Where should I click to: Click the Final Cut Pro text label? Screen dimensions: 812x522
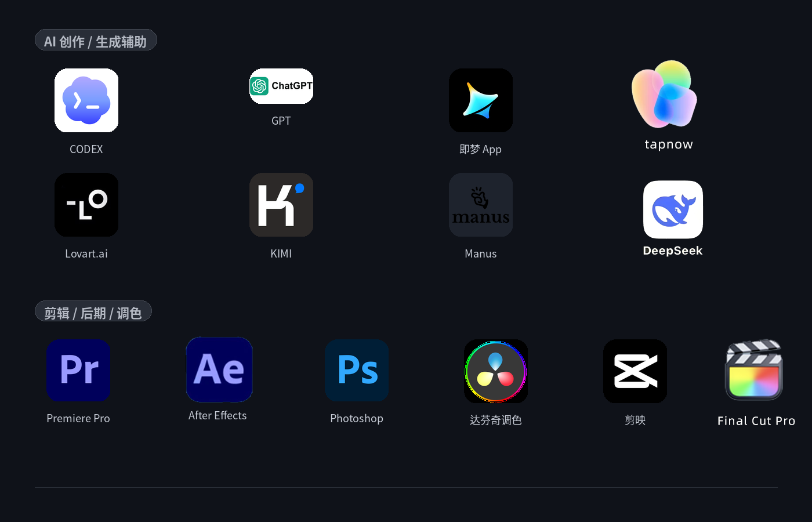point(756,420)
